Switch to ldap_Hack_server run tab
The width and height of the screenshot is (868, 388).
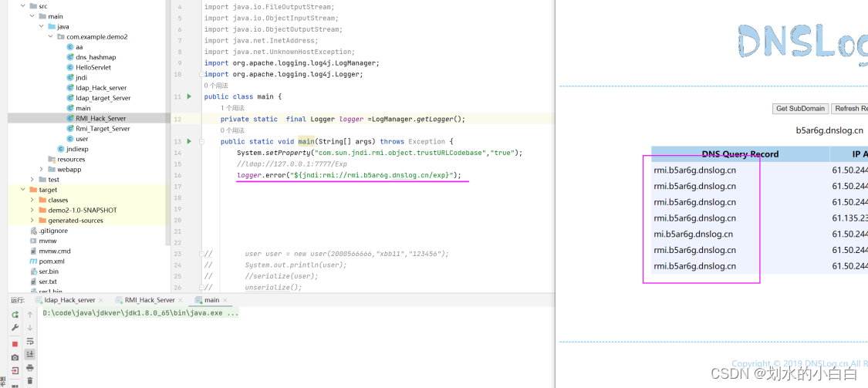[66, 300]
